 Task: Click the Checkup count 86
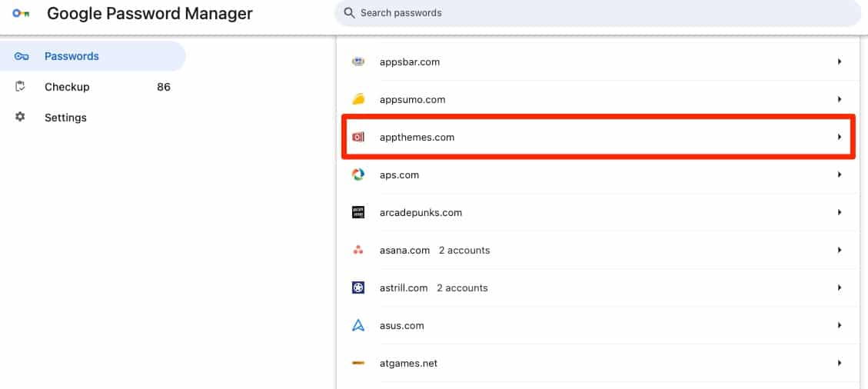(x=163, y=87)
